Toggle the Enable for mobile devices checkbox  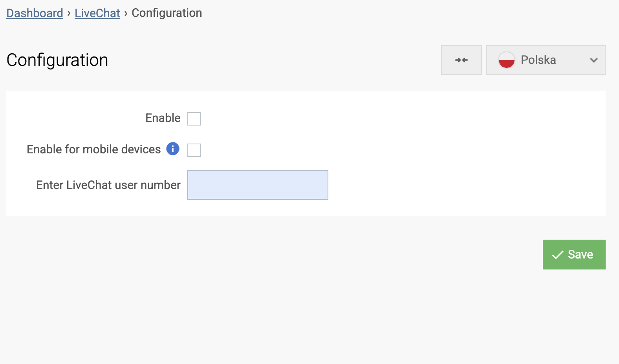point(194,150)
